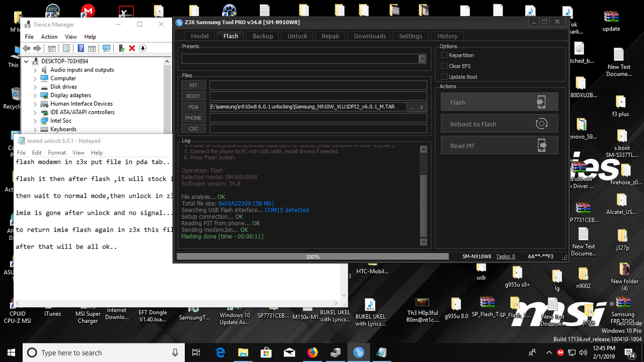Image resolution: width=644 pixels, height=362 pixels.
Task: Click Device Manager back arrow icon
Action: [x=26, y=48]
